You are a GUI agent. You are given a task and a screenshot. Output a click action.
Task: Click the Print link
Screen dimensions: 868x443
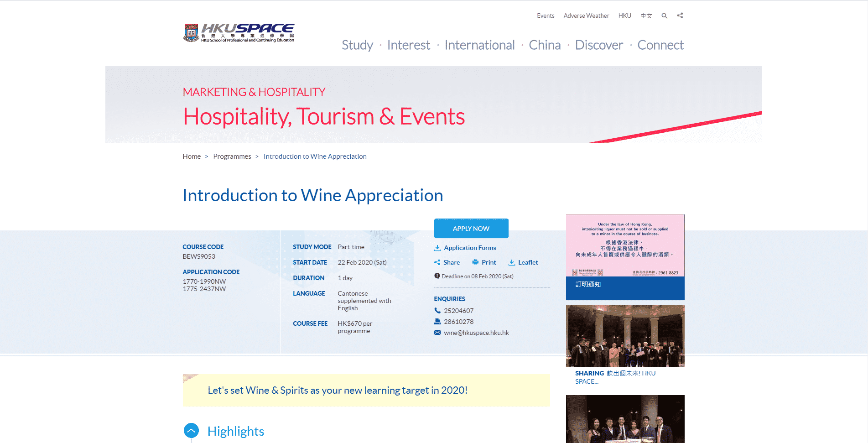(489, 262)
